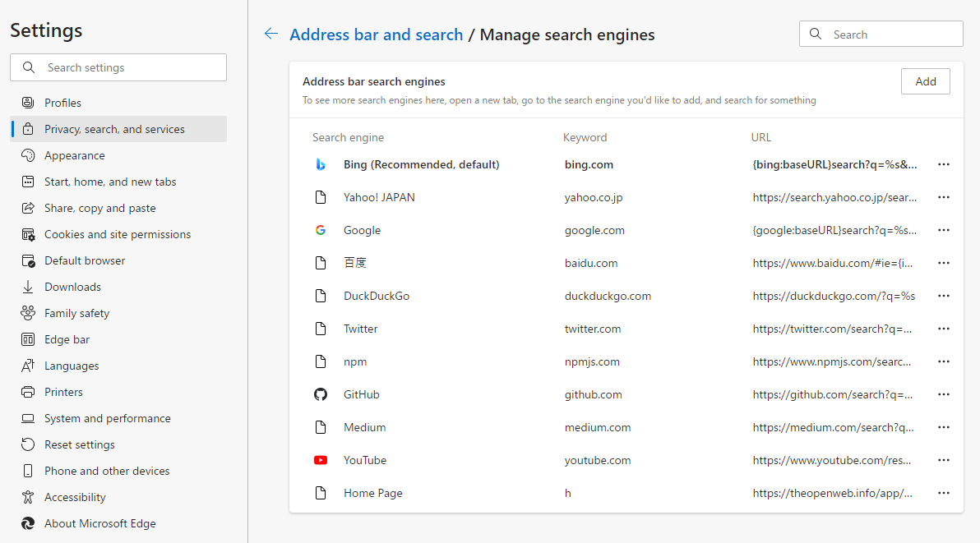Viewport: 980px width, 543px height.
Task: Click the page icon beside DuckDuckGo
Action: click(321, 296)
